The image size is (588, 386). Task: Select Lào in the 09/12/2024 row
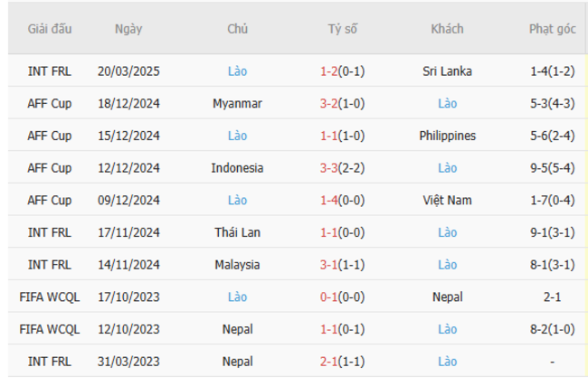tap(237, 200)
